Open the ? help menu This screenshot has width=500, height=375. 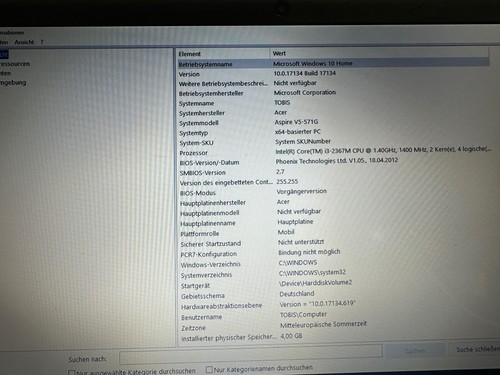point(42,42)
